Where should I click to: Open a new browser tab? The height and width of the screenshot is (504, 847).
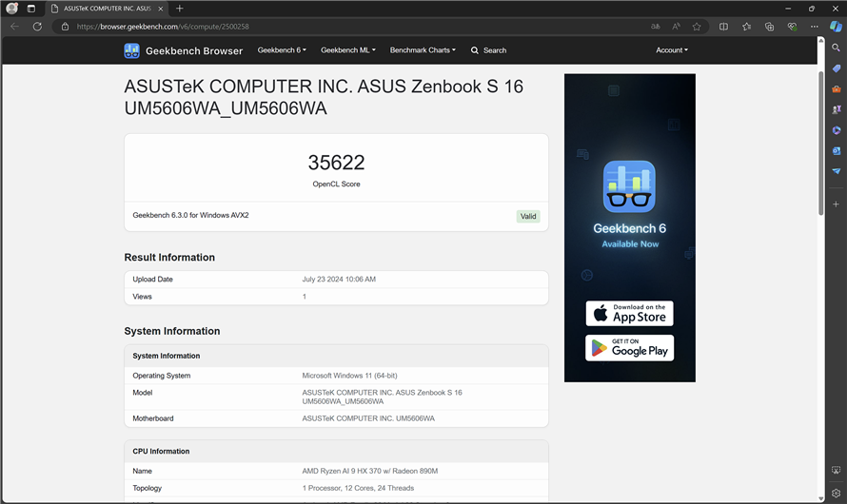[179, 9]
